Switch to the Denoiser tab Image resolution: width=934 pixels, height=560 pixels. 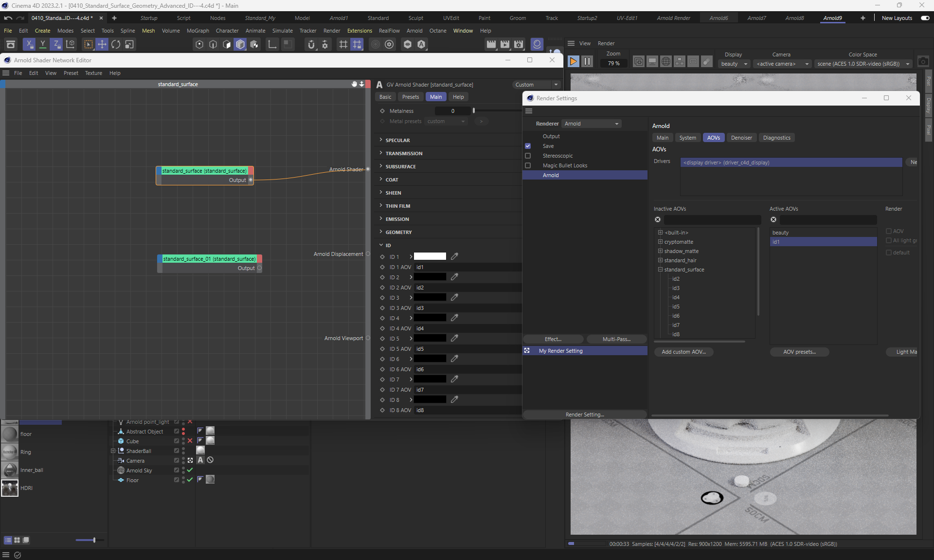click(741, 138)
